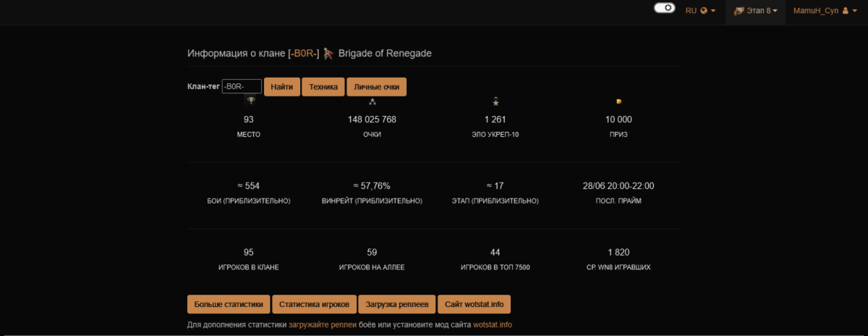Click the globe icon beside RU
868x336 pixels.
[x=704, y=11]
